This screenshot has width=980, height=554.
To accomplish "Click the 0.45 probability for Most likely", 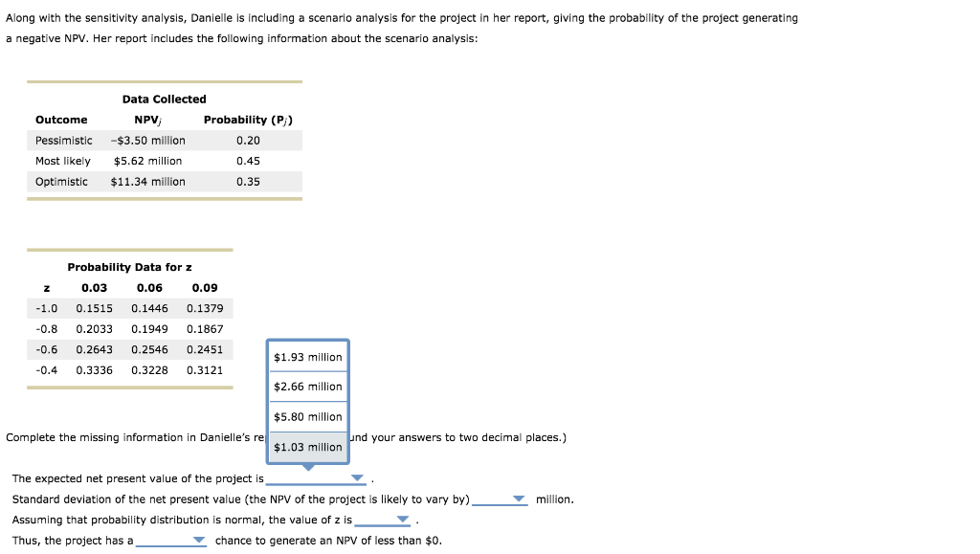I will coord(251,161).
